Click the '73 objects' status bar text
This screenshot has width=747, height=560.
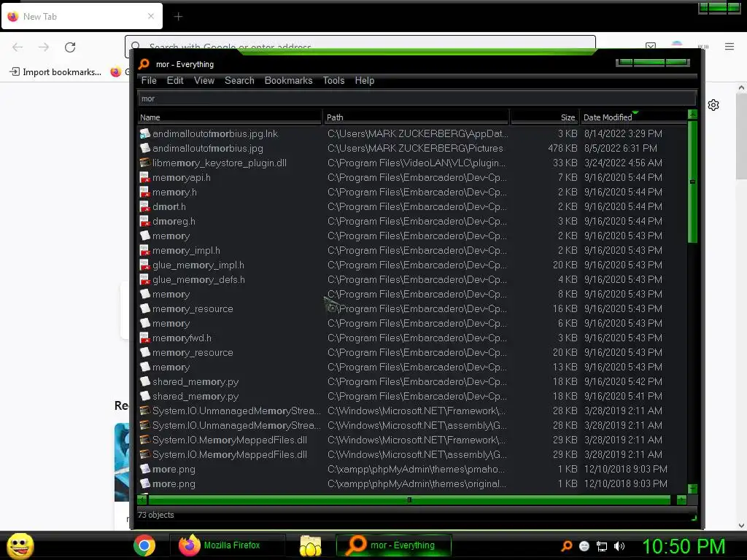(x=156, y=515)
